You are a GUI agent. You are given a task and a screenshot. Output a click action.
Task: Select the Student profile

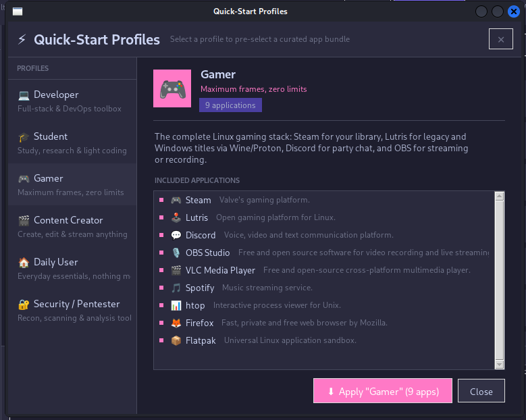[x=72, y=143]
